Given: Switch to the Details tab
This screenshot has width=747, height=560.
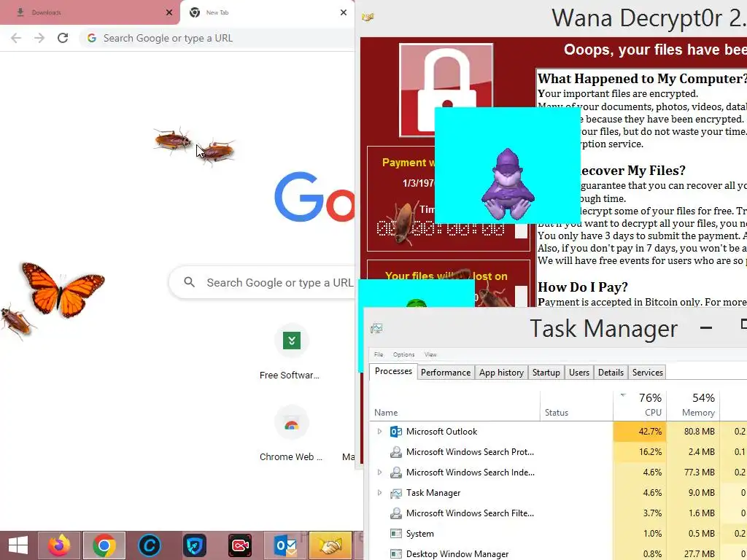Looking at the screenshot, I should coord(611,373).
